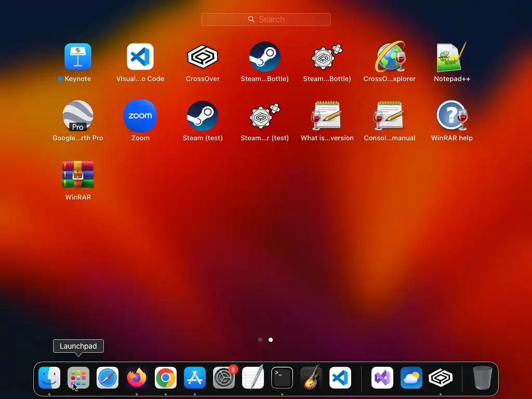This screenshot has height=399, width=532.
Task: Open Finder in the Dock
Action: click(49, 378)
